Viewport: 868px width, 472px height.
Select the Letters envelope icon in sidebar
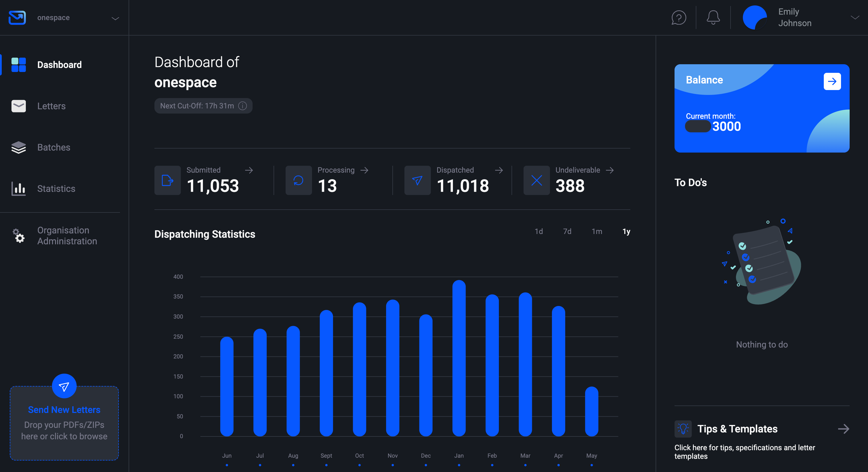pos(19,106)
